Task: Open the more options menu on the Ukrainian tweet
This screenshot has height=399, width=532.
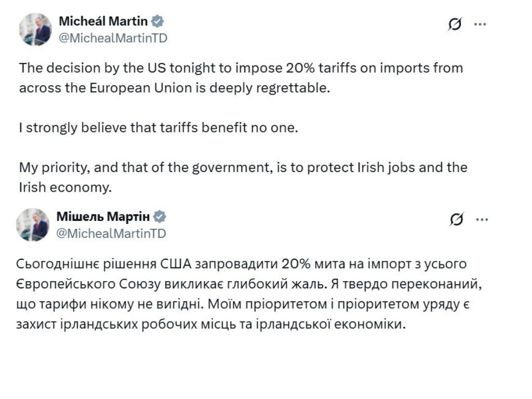Action: (482, 219)
